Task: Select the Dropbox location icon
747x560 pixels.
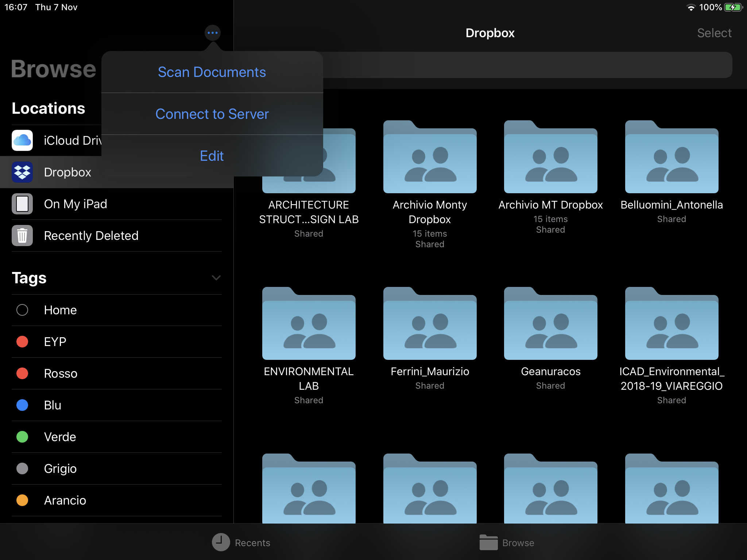Action: tap(22, 172)
